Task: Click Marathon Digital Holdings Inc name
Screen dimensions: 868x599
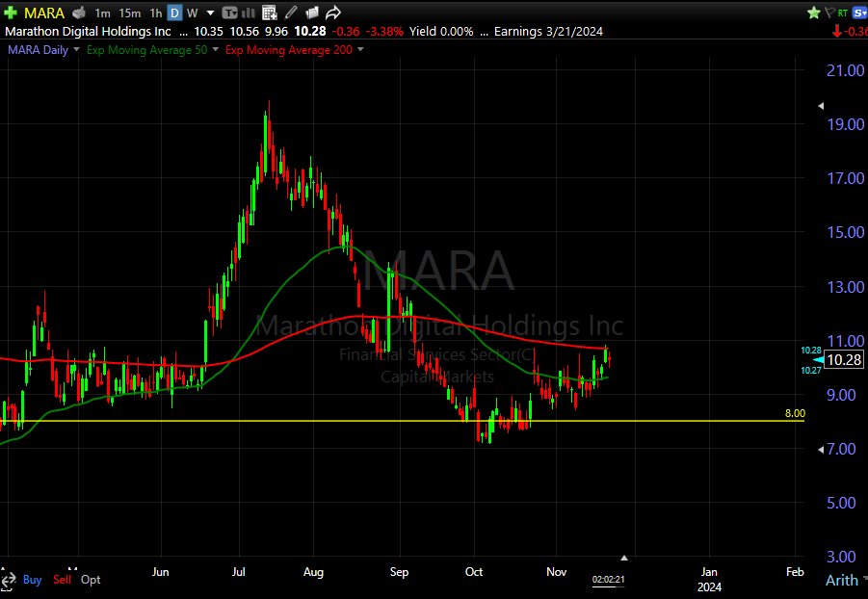Action: pos(88,32)
